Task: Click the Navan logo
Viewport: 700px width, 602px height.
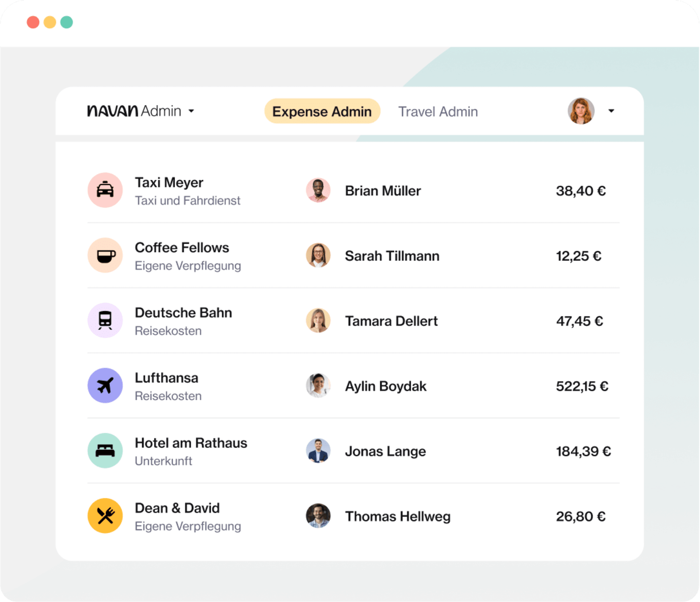Action: click(113, 111)
